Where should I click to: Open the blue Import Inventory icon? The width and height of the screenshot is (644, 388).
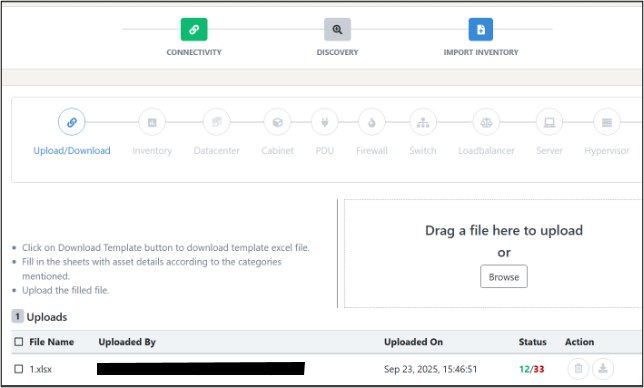(481, 30)
